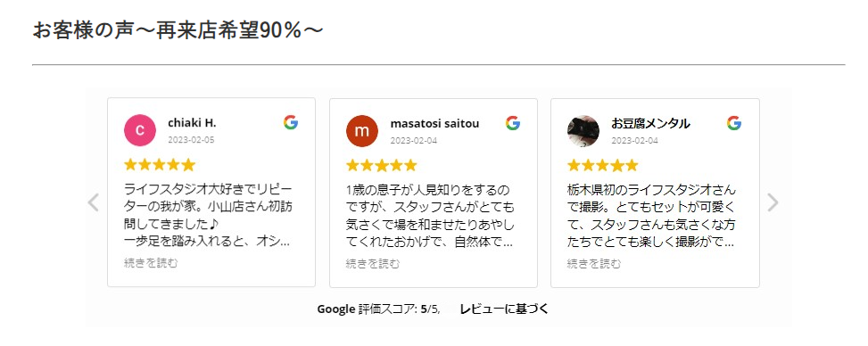Click the left carousel arrow
The image size is (868, 346).
pos(94,202)
